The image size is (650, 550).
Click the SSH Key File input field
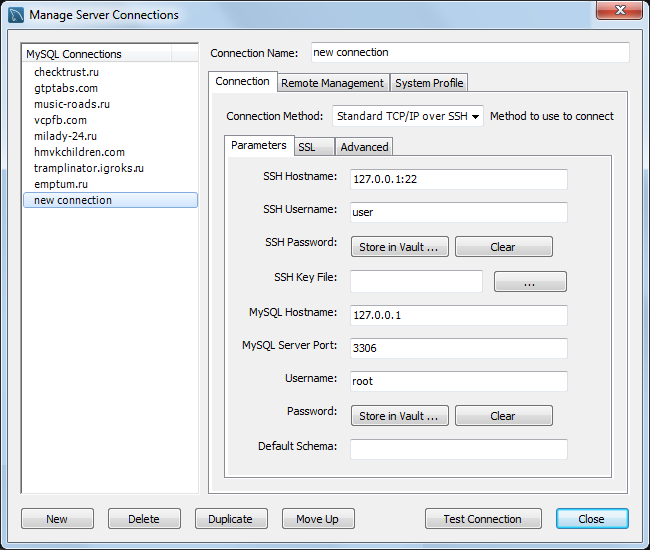click(416, 281)
